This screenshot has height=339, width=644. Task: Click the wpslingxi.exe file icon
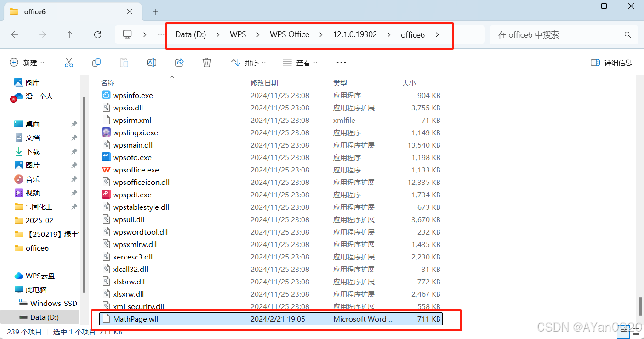coord(106,132)
